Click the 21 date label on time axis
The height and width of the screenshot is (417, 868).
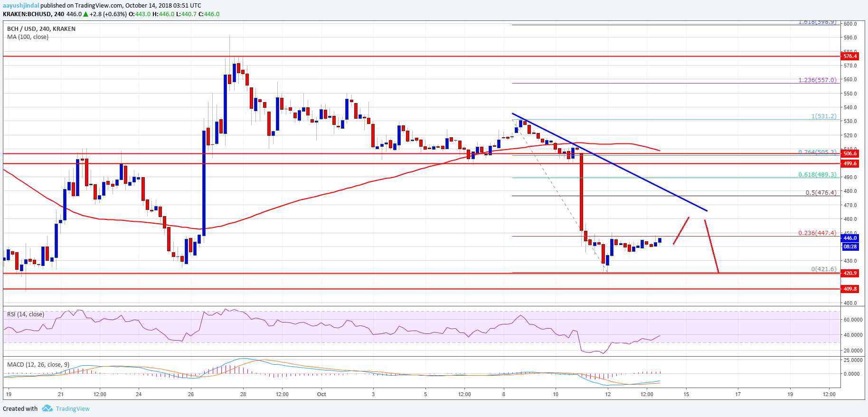(60, 394)
